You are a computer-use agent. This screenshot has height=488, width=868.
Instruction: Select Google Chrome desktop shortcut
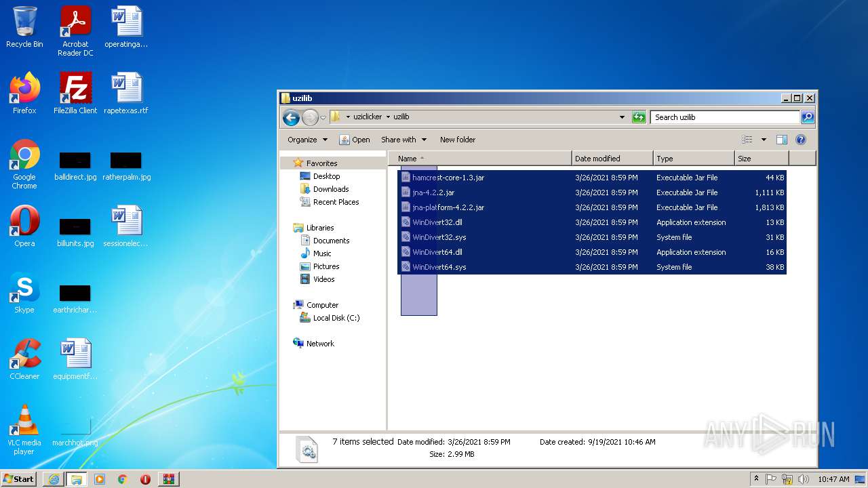(x=24, y=164)
